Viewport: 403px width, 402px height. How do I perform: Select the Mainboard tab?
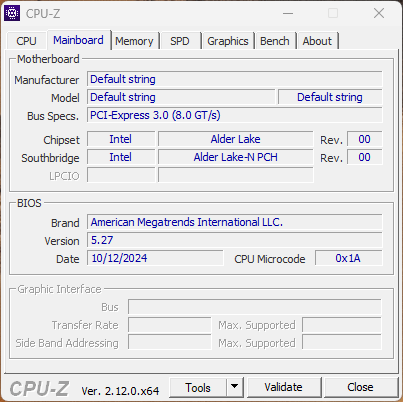(x=78, y=40)
